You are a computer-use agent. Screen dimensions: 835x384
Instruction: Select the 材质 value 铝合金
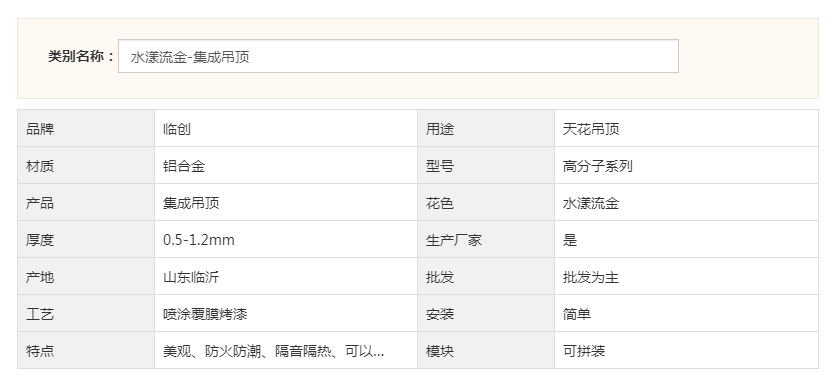(x=184, y=166)
